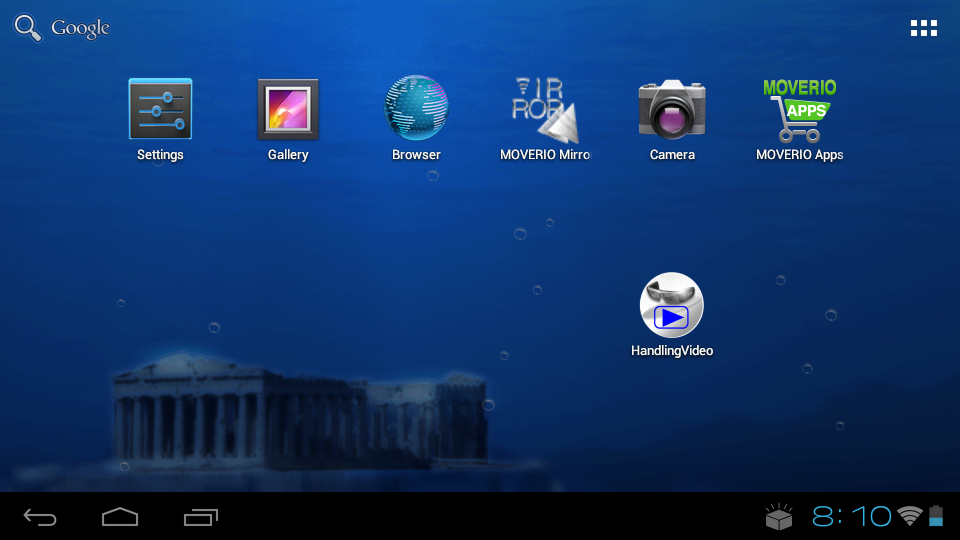960x540 pixels.
Task: Tap the 8:10 clock display
Action: (851, 517)
